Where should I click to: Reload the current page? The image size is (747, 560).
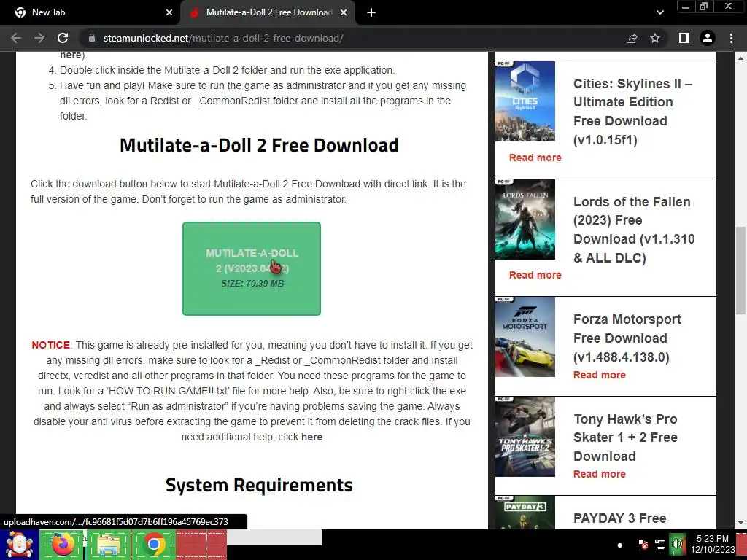63,38
